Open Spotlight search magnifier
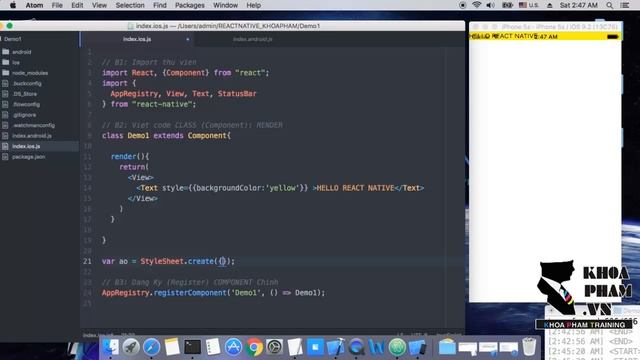Image resolution: width=640 pixels, height=360 pixels. (x=609, y=5)
